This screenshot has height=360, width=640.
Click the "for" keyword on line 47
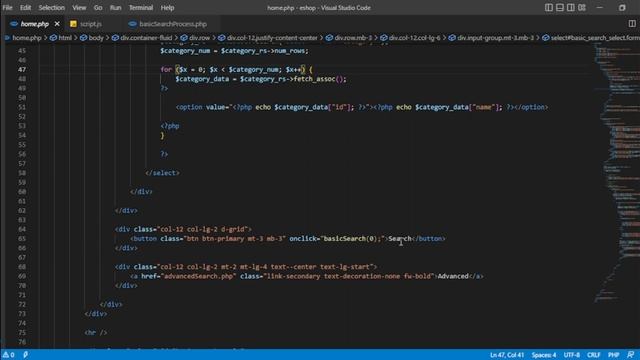[166, 69]
